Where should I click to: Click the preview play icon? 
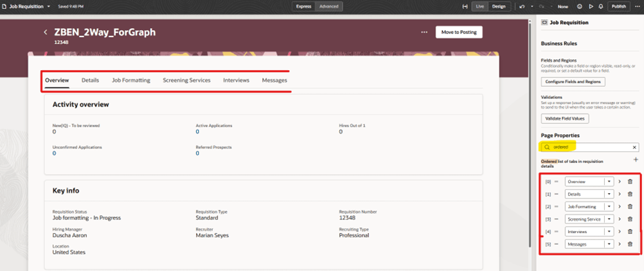click(x=590, y=7)
